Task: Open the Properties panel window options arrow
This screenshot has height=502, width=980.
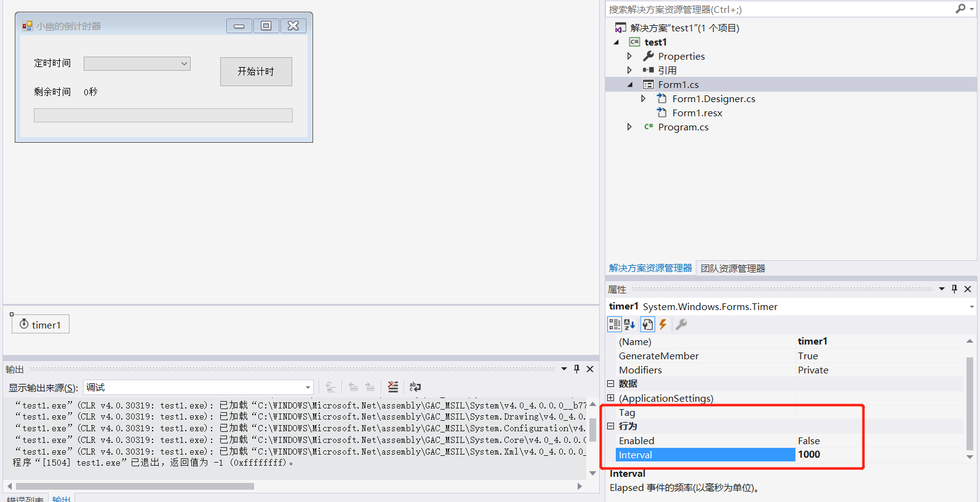Action: tap(942, 289)
